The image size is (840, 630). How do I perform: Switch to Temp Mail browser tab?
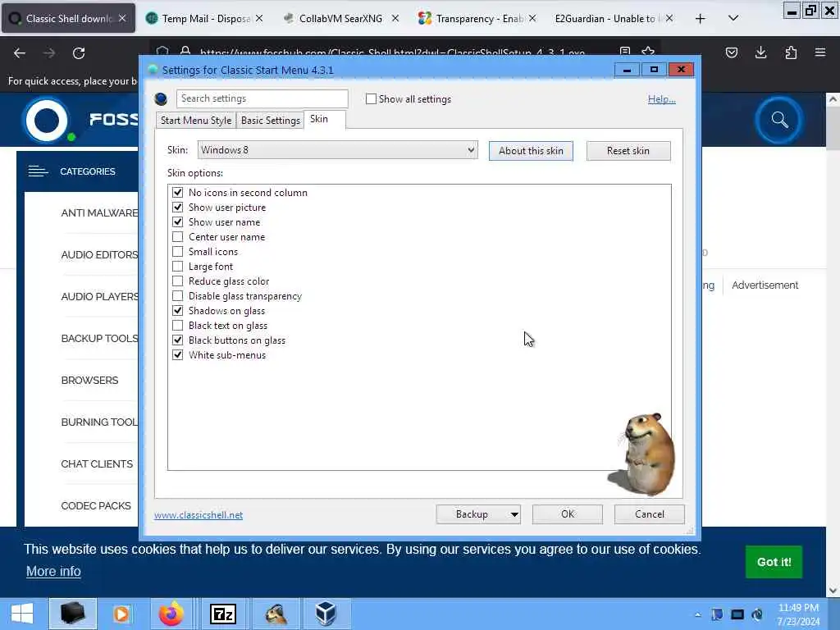(x=205, y=18)
